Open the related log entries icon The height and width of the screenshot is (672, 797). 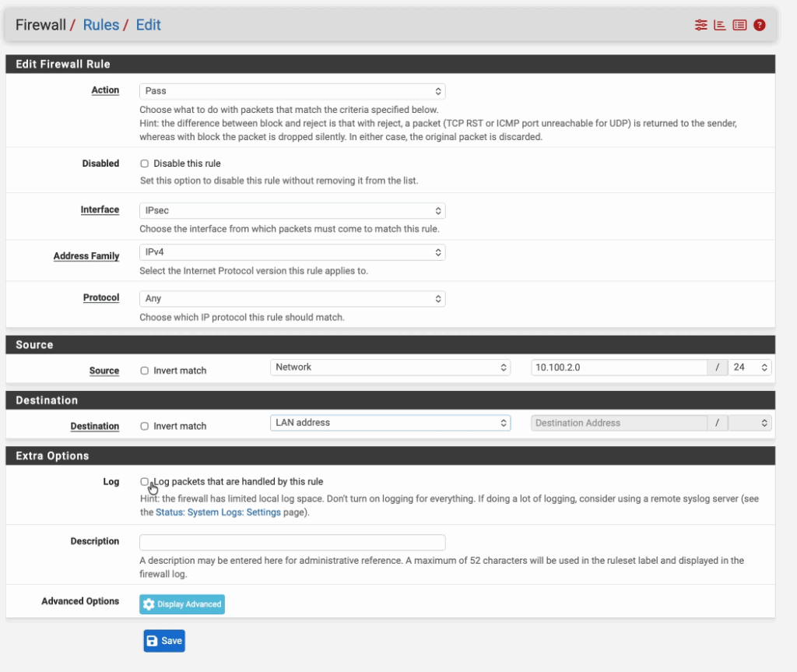pos(739,25)
